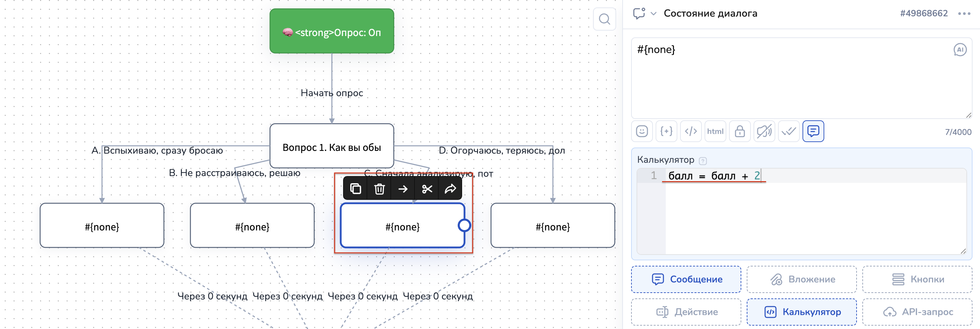Viewport: 980px width, 329px height.
Task: Open the emoji picker in message toolbar
Action: point(642,131)
